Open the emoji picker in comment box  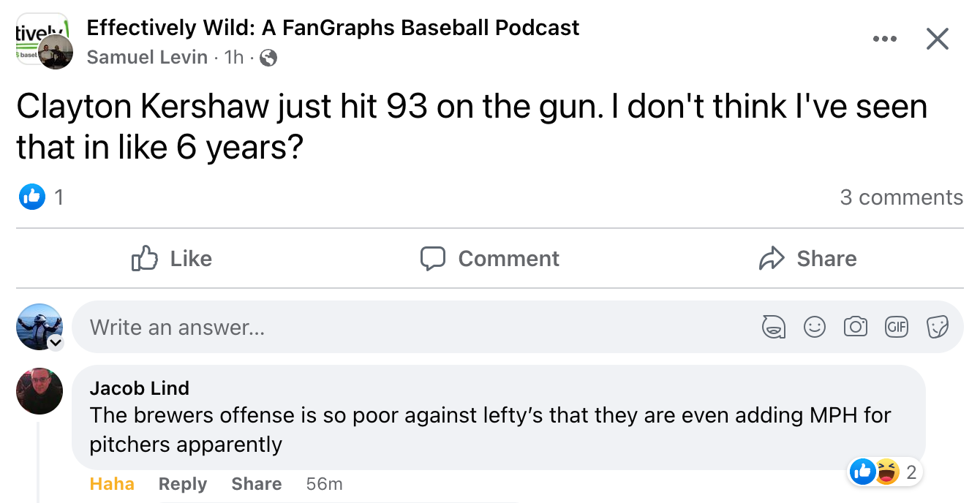814,327
